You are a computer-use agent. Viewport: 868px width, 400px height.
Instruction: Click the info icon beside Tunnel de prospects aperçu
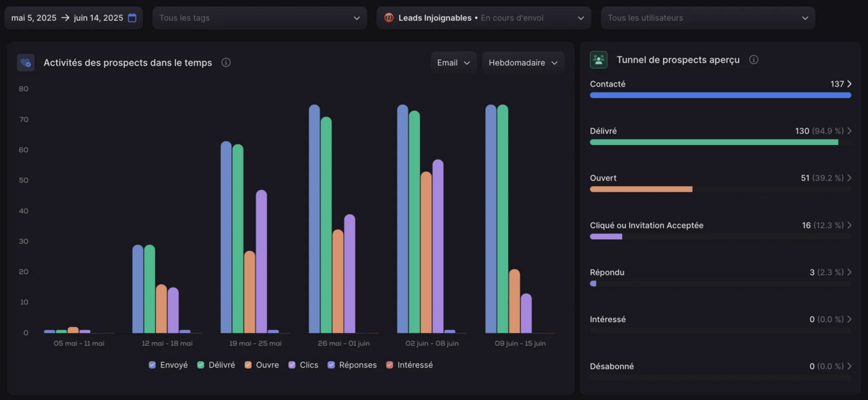(754, 60)
